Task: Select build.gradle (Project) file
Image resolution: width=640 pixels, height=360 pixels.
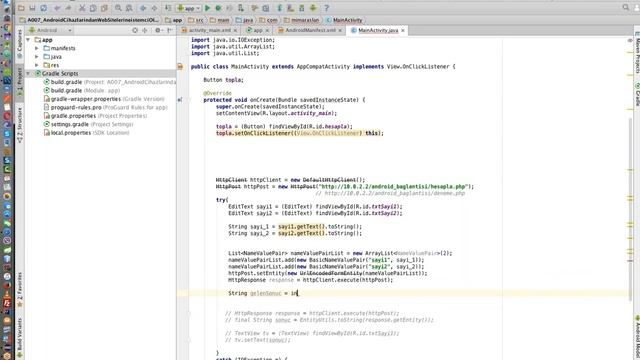Action: point(109,82)
